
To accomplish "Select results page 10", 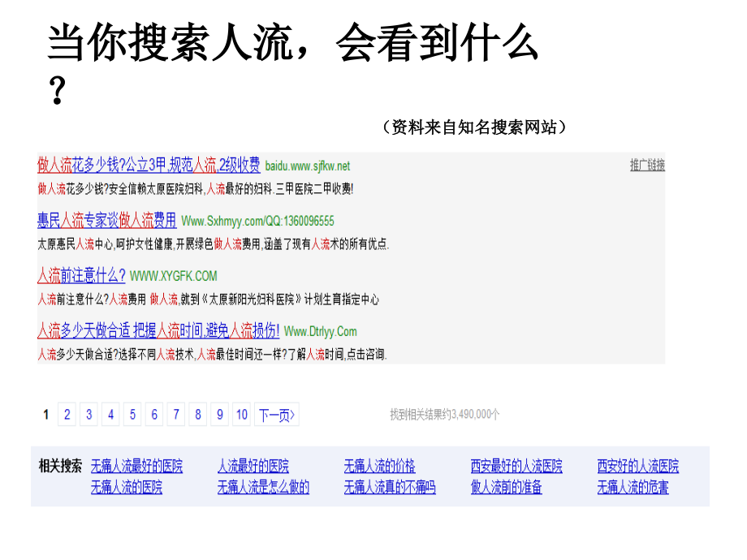I will (x=241, y=414).
